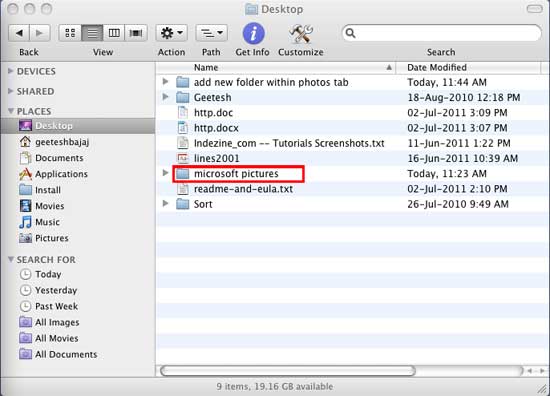Viewport: 550px width, 396px height.
Task: Select the Sort folder icon
Action: [183, 204]
